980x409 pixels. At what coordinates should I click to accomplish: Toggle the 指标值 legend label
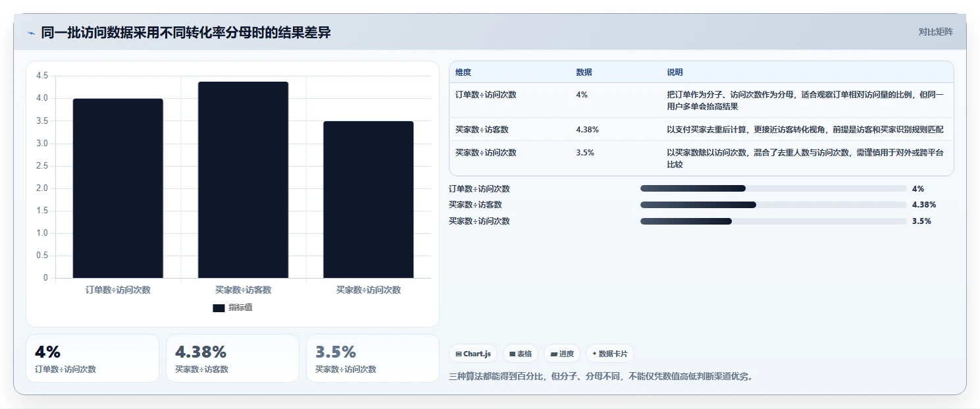240,308
